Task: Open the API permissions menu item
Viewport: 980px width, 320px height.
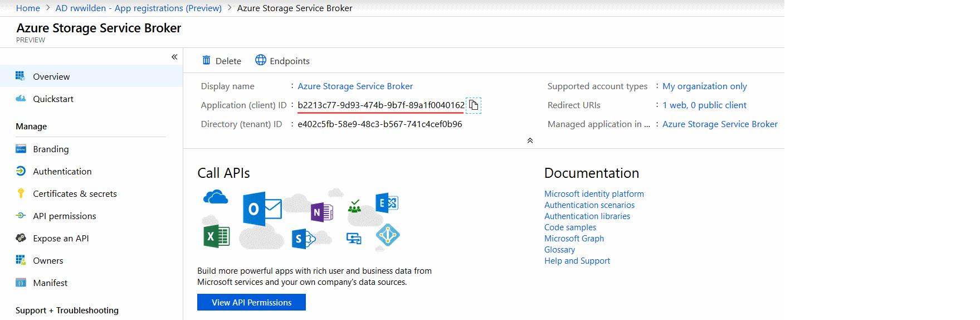Action: [91, 216]
